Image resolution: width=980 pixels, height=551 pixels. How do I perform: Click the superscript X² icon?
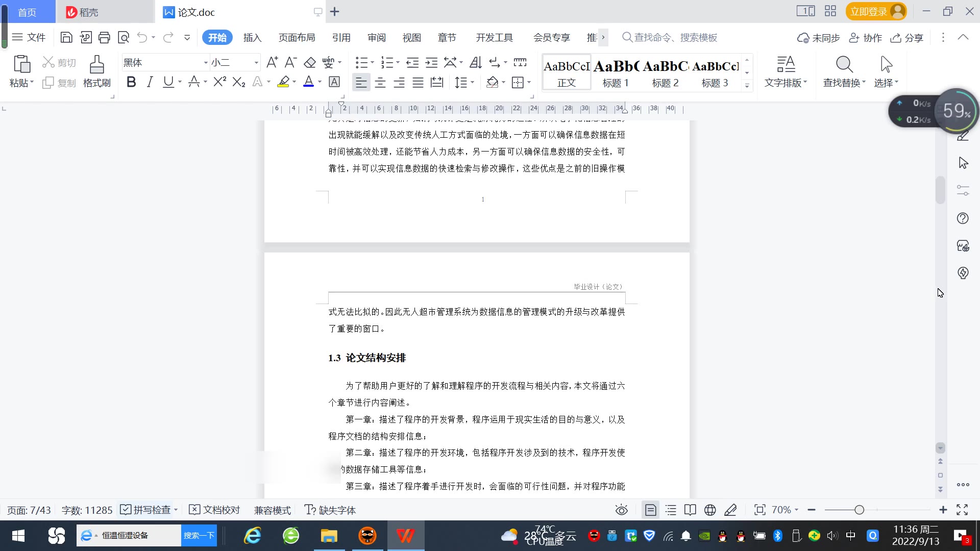point(219,82)
